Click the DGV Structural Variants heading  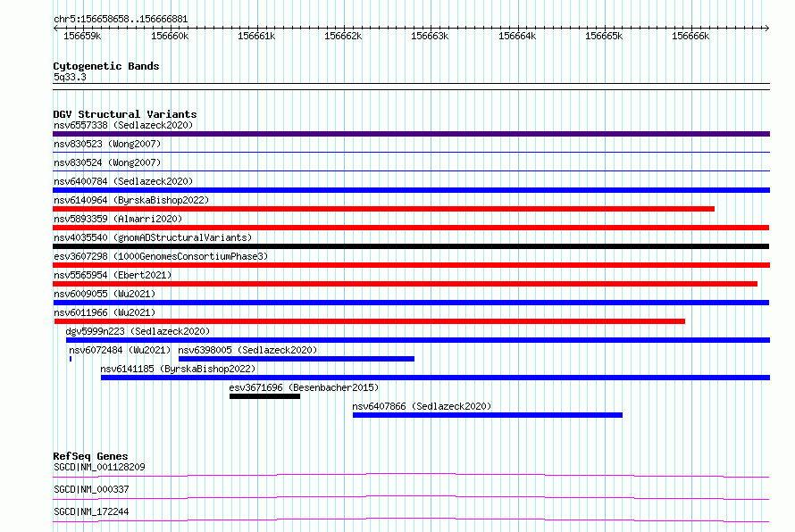(125, 114)
